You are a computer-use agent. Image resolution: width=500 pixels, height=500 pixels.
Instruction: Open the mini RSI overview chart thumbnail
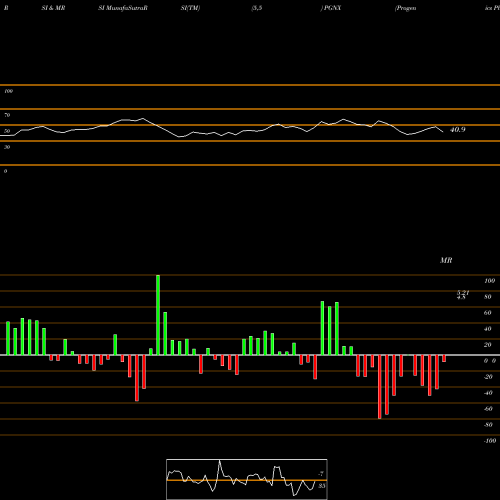[x=247, y=479]
